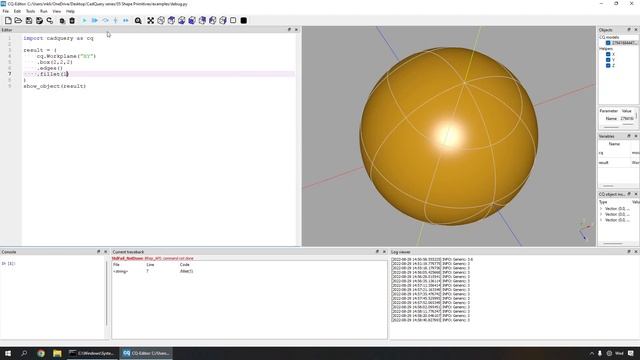Close the Variables panel

click(636, 136)
